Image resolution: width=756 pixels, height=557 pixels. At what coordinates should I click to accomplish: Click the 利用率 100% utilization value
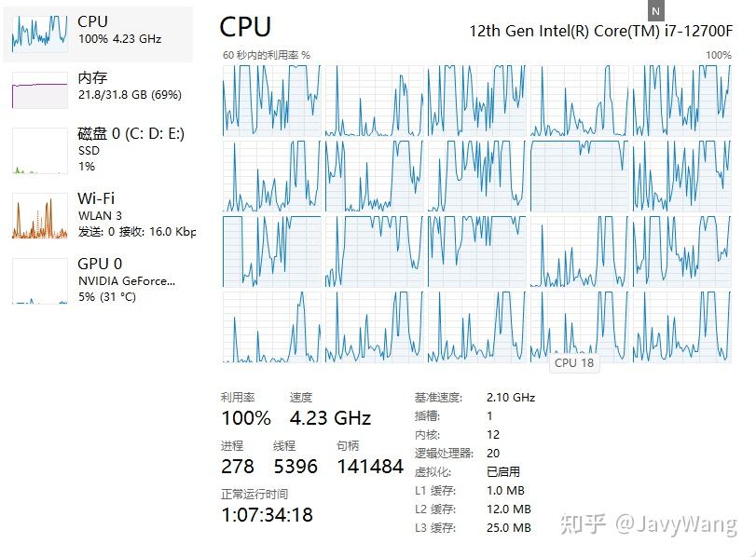click(246, 417)
